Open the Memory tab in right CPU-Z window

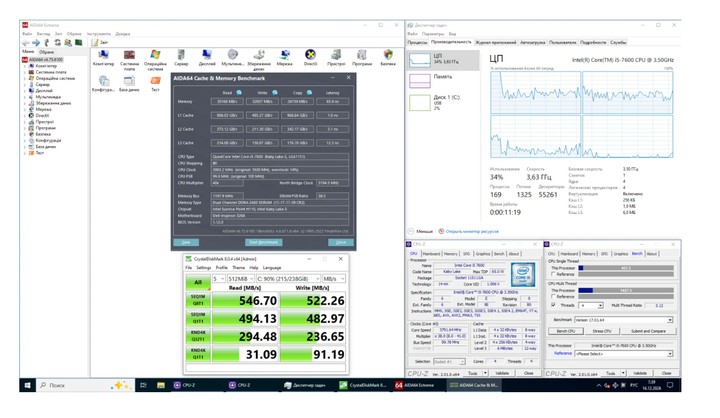pyautogui.click(x=589, y=254)
